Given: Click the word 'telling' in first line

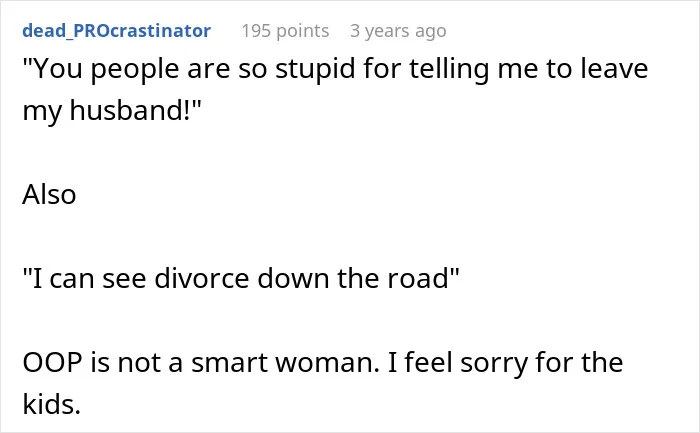Looking at the screenshot, I should click(449, 70).
